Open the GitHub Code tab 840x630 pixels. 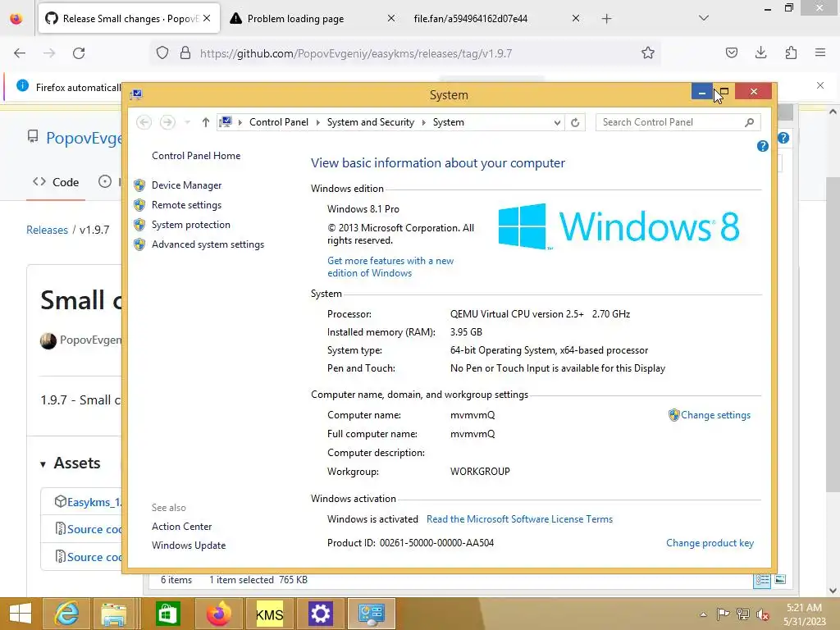(x=56, y=183)
